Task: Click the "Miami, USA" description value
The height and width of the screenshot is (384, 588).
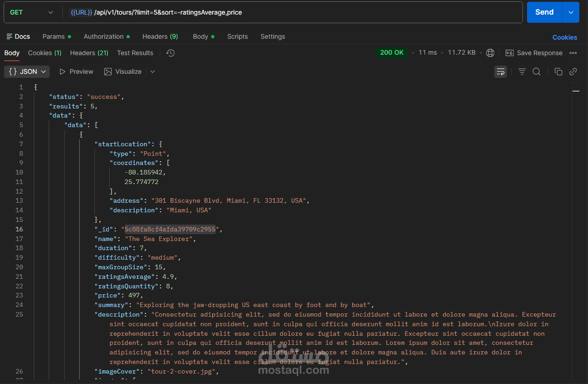Action: coord(189,210)
